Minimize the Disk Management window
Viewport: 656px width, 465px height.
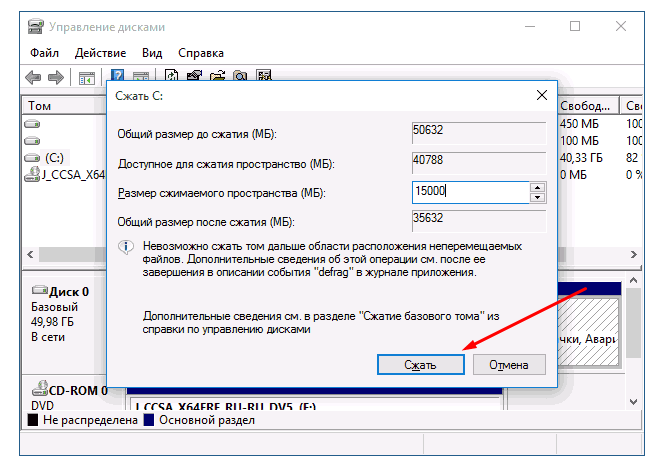click(x=530, y=26)
